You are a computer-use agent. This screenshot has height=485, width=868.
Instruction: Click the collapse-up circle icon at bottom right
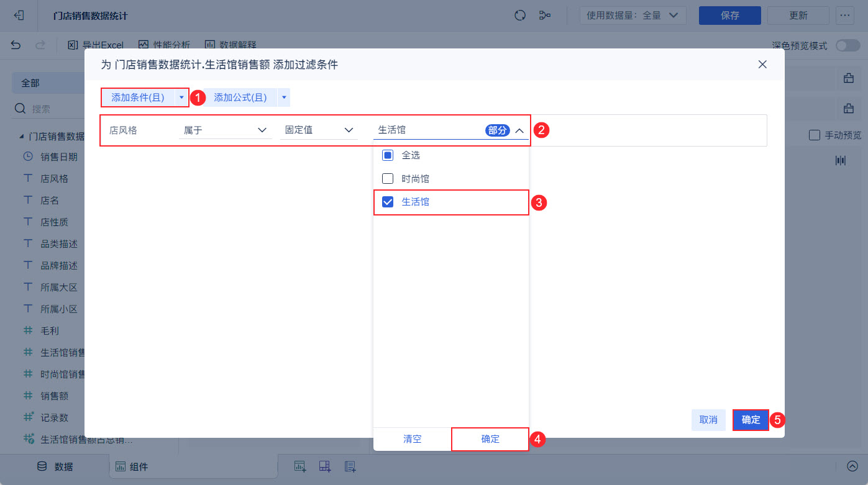pos(852,466)
